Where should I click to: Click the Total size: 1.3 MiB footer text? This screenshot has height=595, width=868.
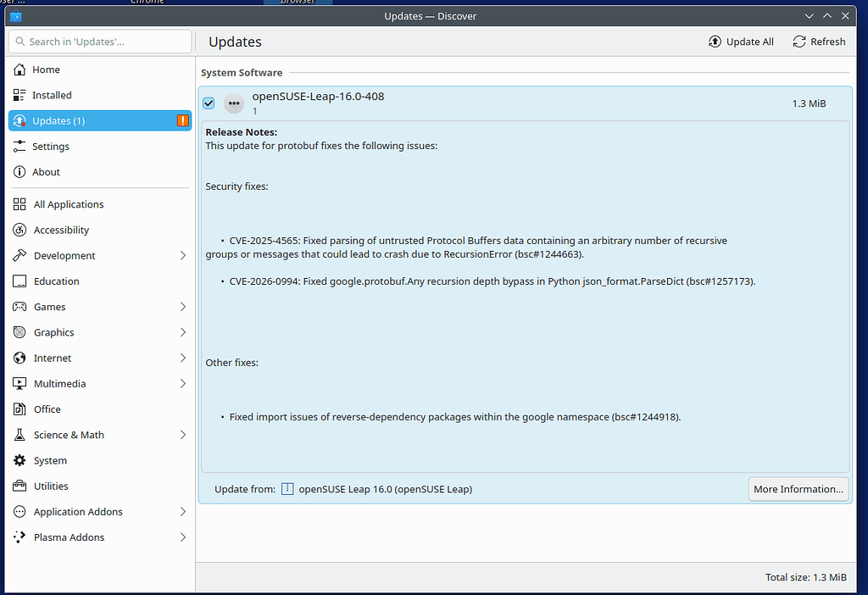[806, 577]
